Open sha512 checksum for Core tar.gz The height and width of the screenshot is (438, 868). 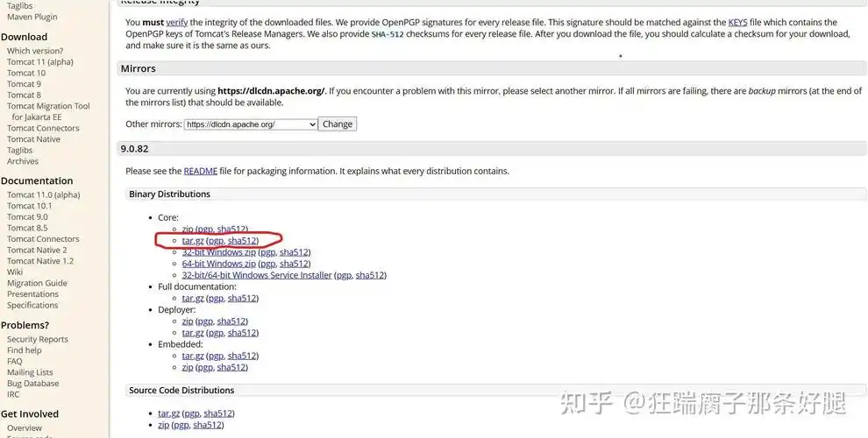(x=243, y=241)
